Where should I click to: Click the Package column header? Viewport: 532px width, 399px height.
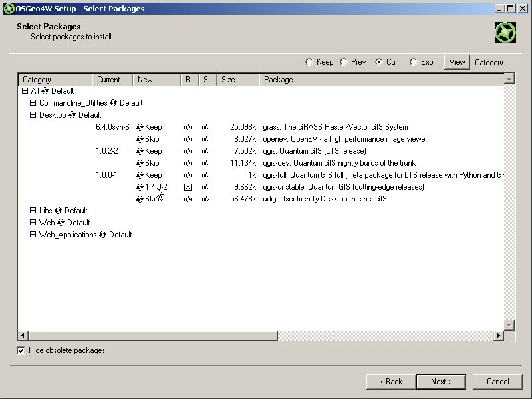[382, 80]
